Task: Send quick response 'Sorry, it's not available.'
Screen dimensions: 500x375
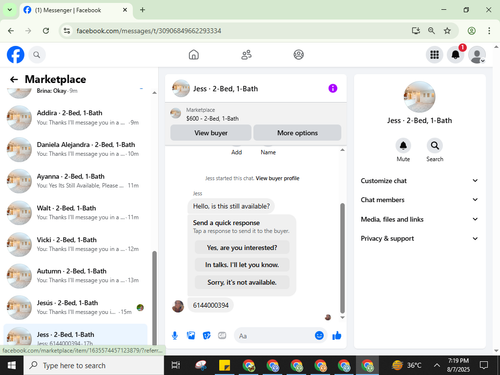Action: click(x=242, y=282)
